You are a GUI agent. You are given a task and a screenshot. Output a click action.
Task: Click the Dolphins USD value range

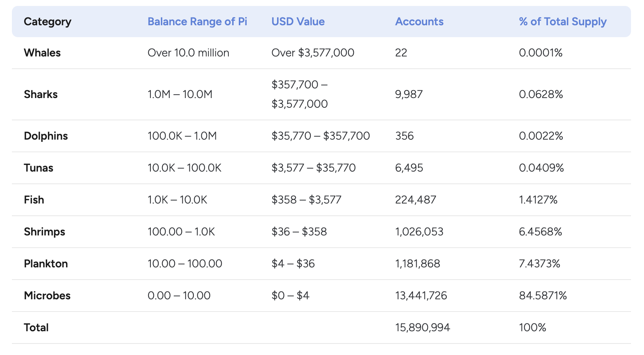321,136
